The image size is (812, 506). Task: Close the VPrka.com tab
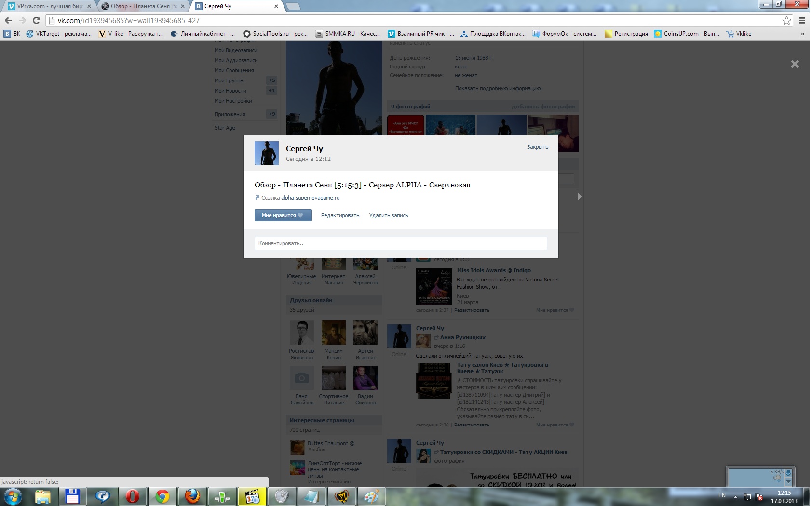tap(89, 6)
